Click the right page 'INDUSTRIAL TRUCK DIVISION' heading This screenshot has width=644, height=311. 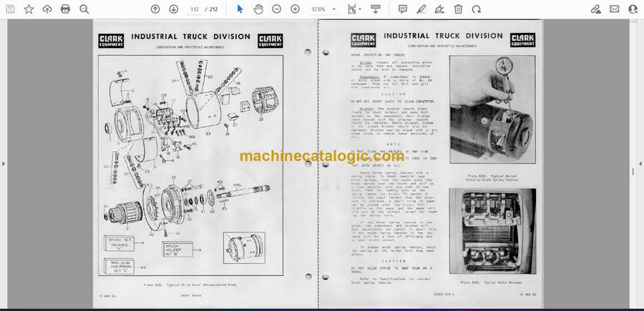point(443,36)
